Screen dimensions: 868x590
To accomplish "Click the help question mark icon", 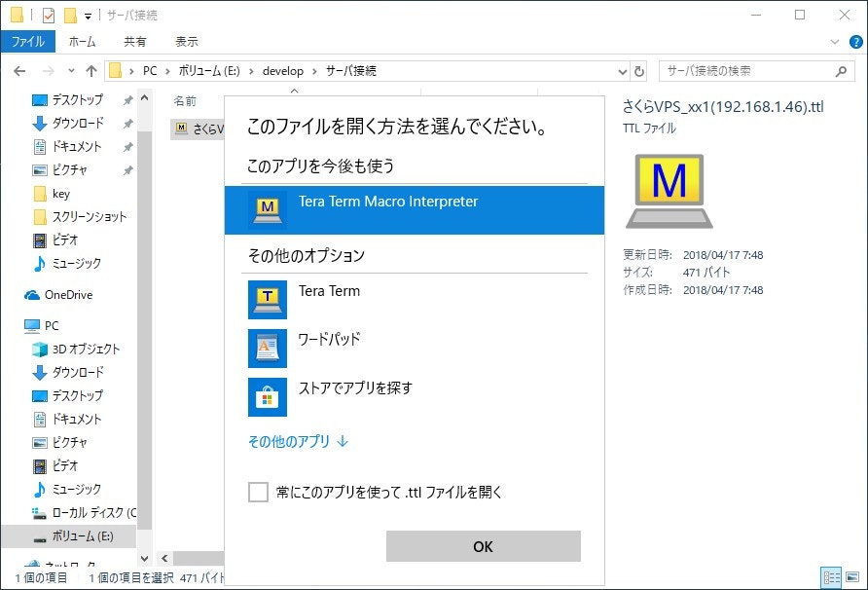I will (x=855, y=42).
